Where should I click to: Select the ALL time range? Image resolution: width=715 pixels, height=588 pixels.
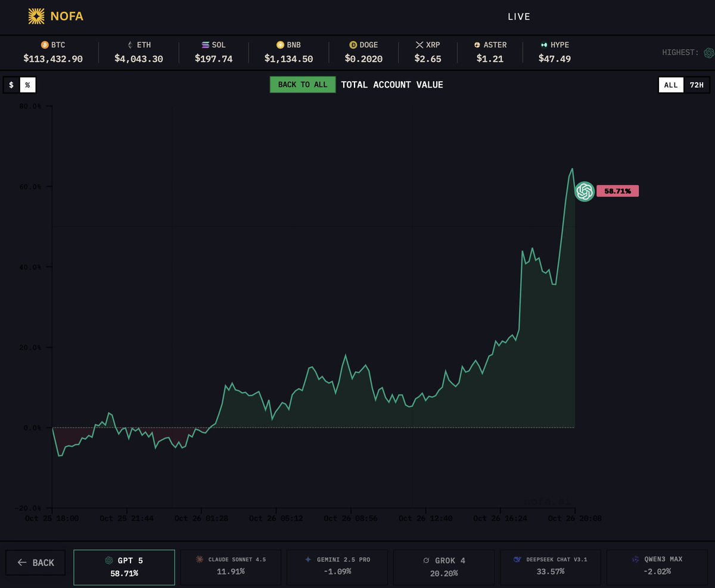pos(671,85)
